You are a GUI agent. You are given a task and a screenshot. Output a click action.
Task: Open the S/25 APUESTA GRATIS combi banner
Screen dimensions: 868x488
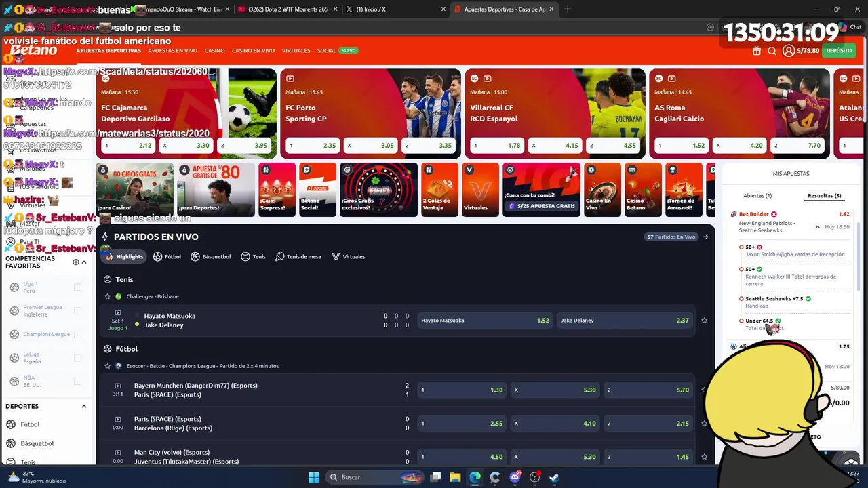[541, 190]
